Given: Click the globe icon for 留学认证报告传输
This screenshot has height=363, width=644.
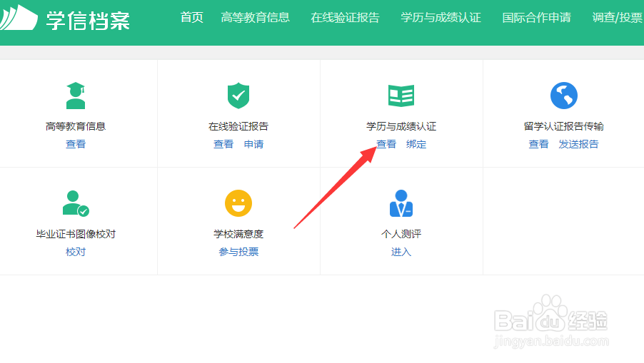Looking at the screenshot, I should 564,96.
